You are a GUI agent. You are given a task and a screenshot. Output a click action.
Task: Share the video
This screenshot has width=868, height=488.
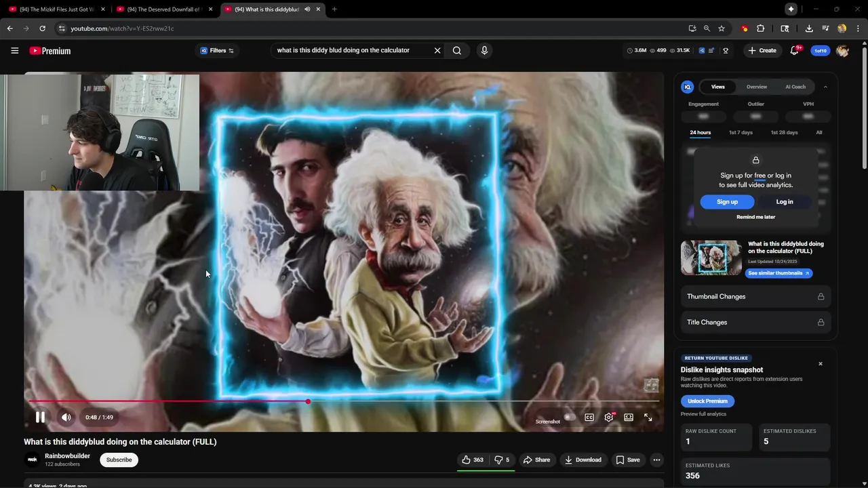tap(537, 460)
